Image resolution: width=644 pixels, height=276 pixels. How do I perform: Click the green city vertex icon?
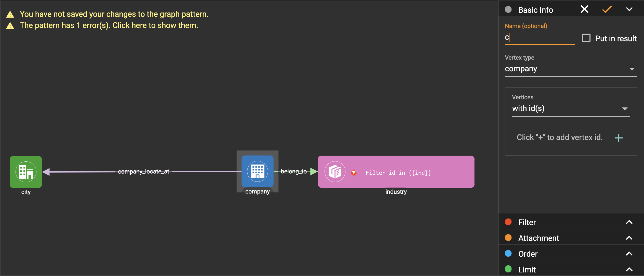[x=26, y=172]
